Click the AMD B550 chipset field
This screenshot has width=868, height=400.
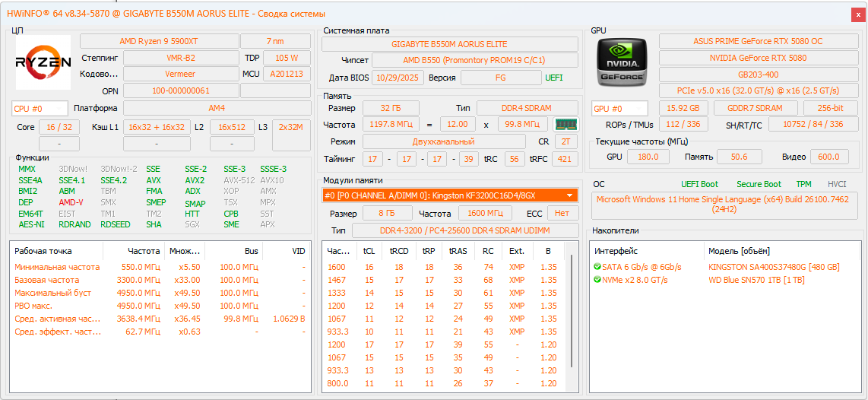(x=474, y=60)
